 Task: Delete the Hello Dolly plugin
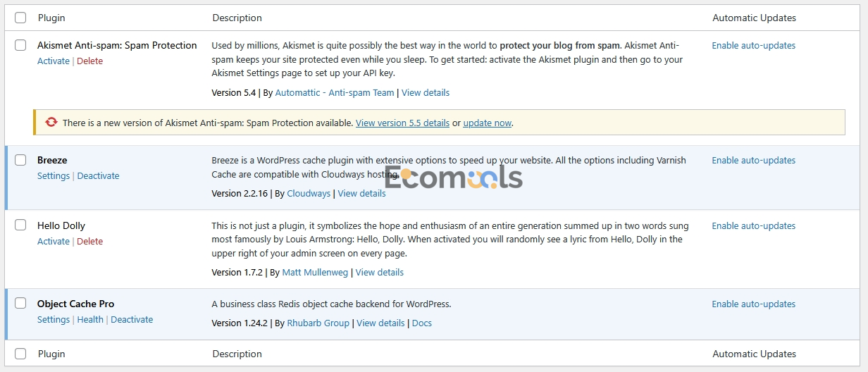89,241
